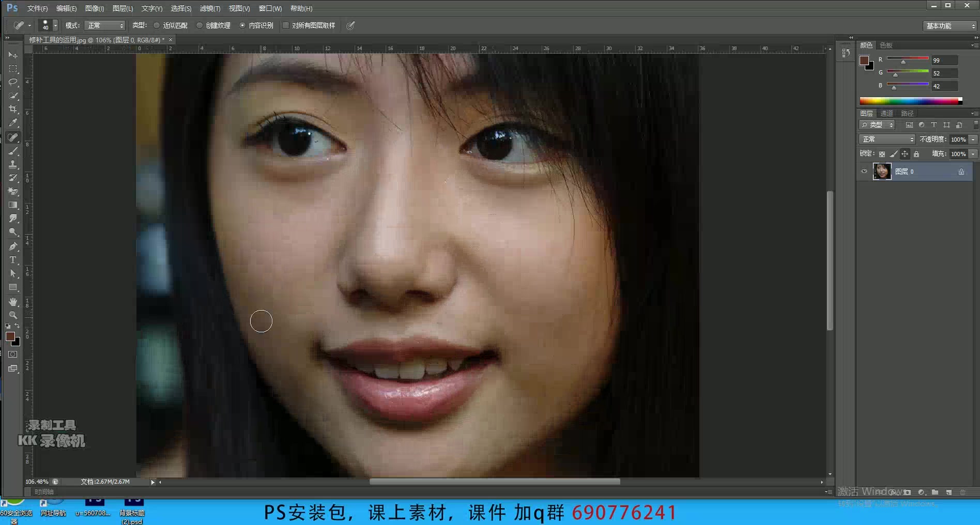Enable 对所有图层取样 checkbox
The height and width of the screenshot is (525, 980).
tap(285, 25)
